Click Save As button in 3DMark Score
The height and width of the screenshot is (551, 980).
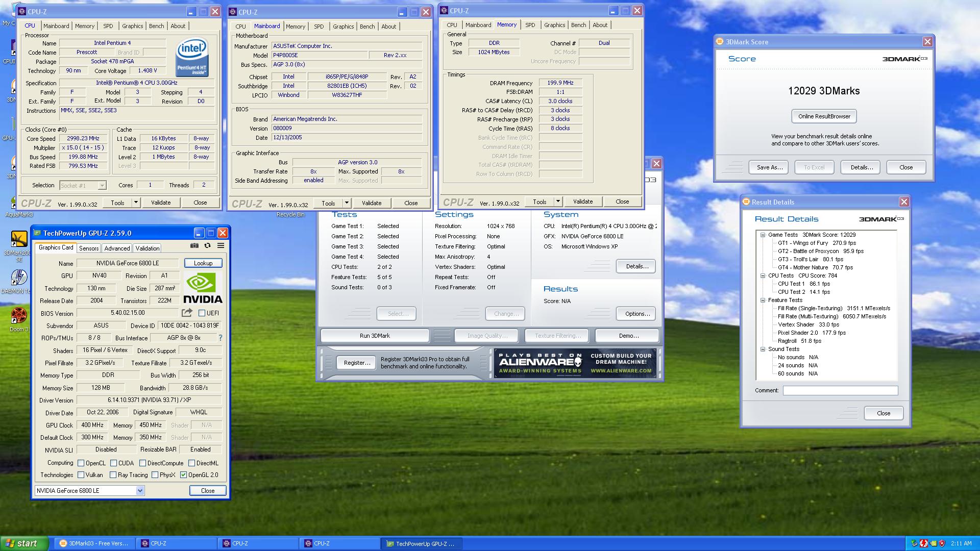pyautogui.click(x=769, y=167)
